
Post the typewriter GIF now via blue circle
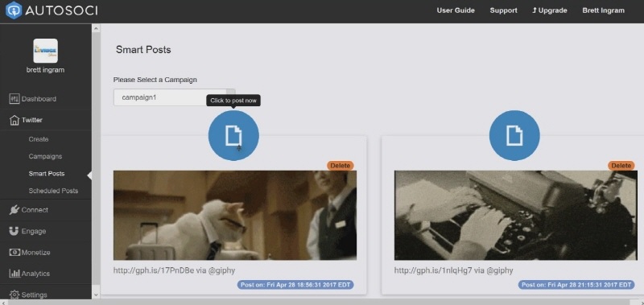pyautogui.click(x=514, y=135)
